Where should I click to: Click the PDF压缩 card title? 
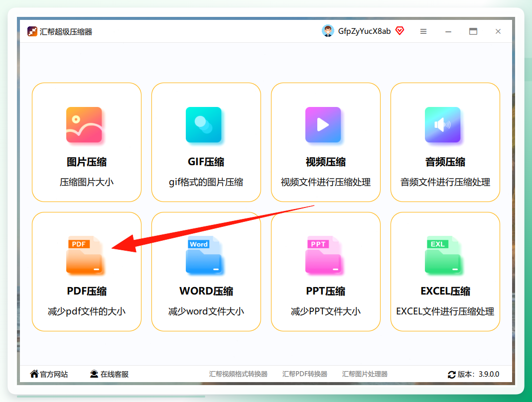(x=87, y=291)
